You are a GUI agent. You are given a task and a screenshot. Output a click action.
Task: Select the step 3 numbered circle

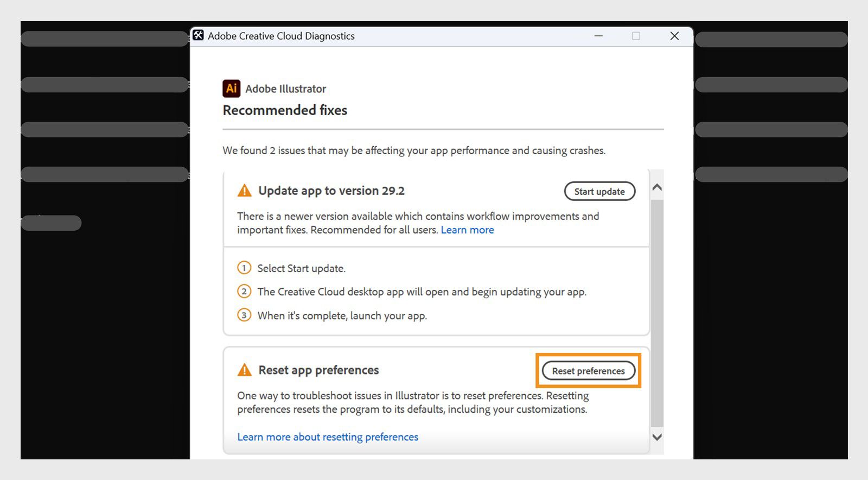point(244,315)
